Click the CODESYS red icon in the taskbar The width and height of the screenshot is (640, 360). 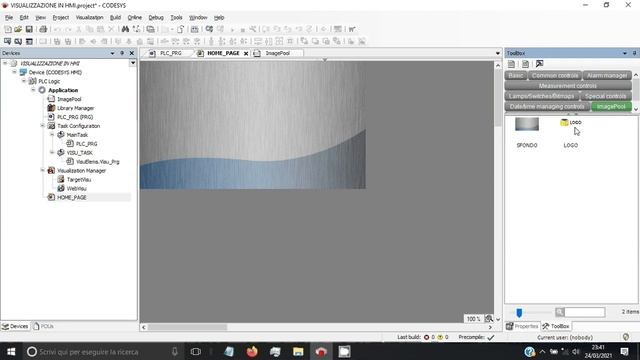(321, 351)
